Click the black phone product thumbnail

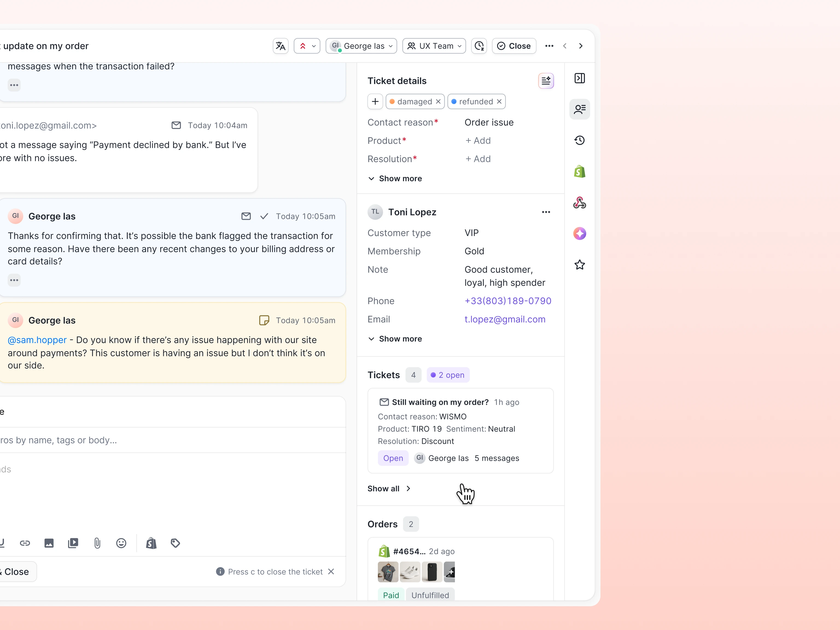(432, 572)
